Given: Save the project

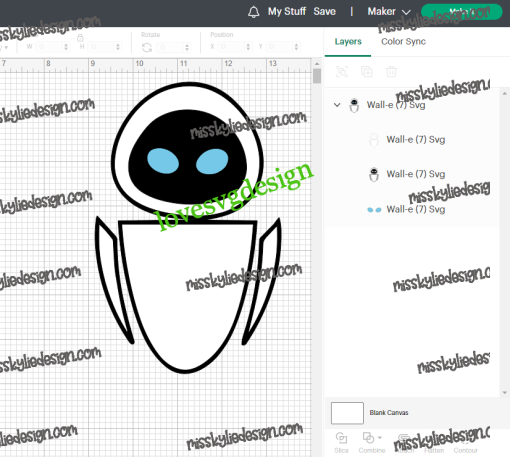Looking at the screenshot, I should (x=324, y=11).
